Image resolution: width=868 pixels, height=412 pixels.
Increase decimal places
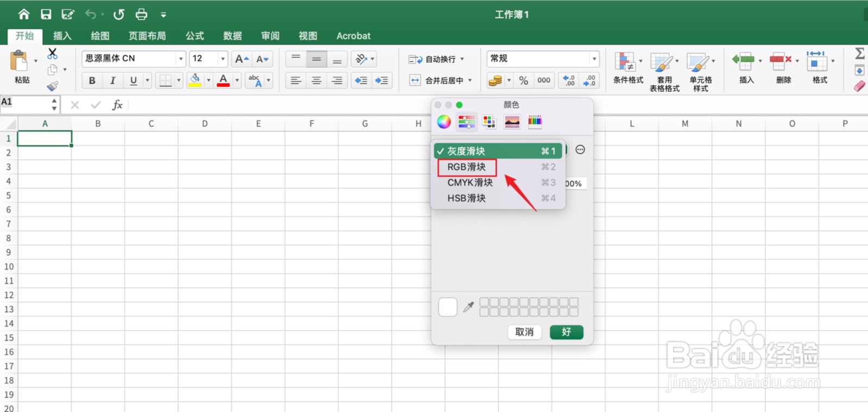(569, 80)
